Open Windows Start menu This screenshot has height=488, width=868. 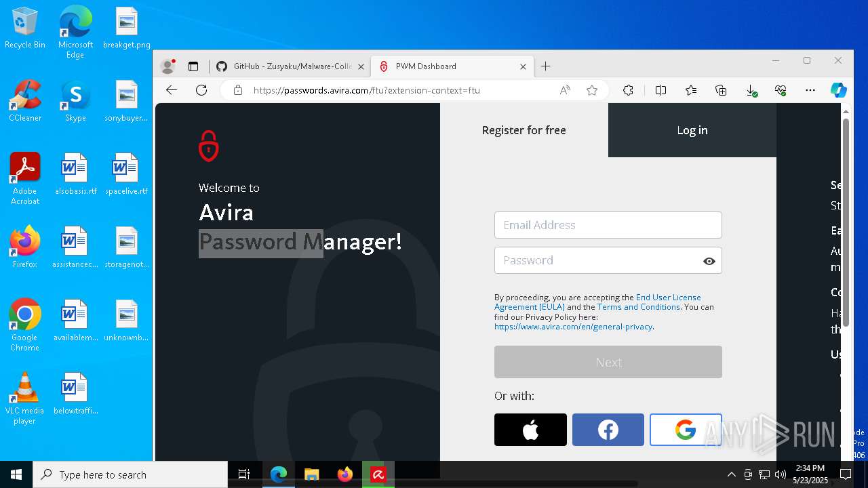(x=16, y=474)
